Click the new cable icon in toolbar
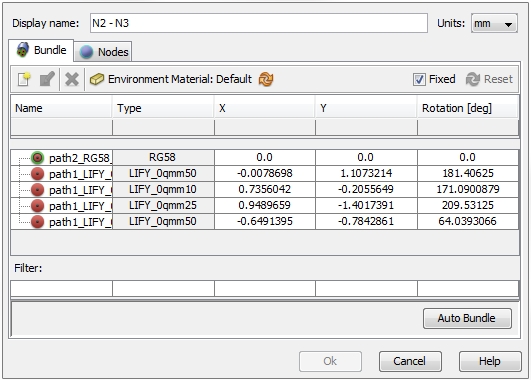 [24, 79]
